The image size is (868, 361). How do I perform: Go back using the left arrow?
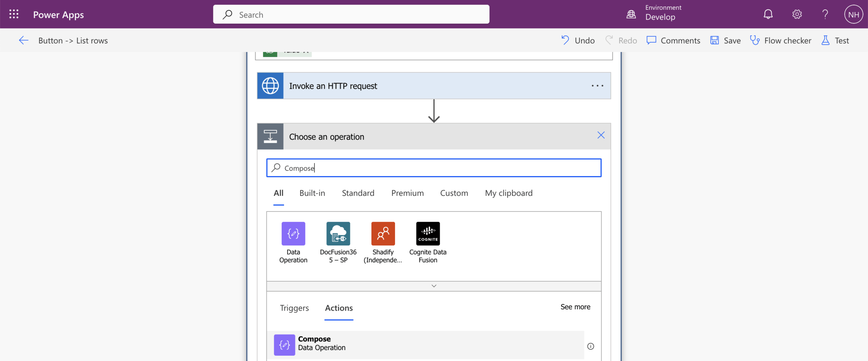[24, 40]
